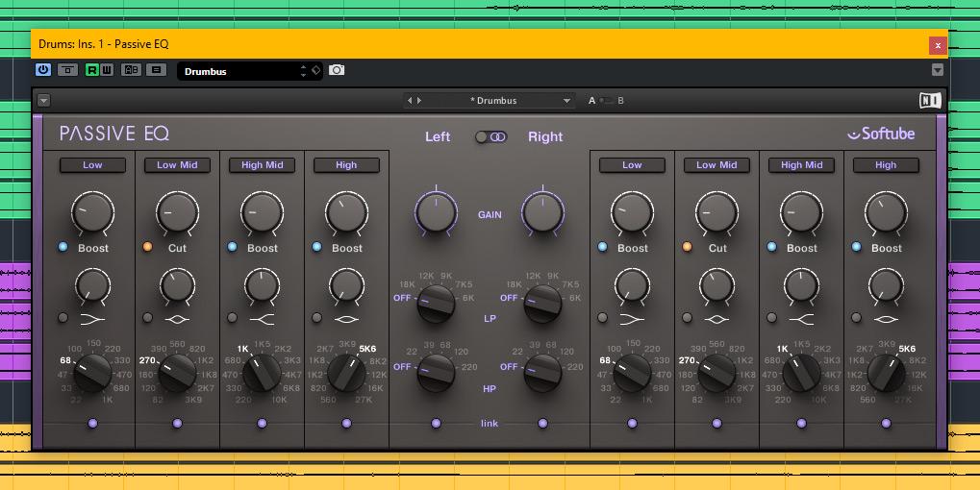The width and height of the screenshot is (980, 490).
Task: Close the Passive EQ plugin window
Action: pos(938,45)
